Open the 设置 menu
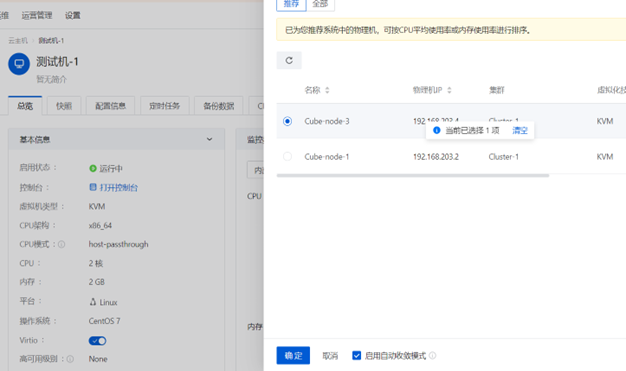The image size is (626, 371). point(73,16)
